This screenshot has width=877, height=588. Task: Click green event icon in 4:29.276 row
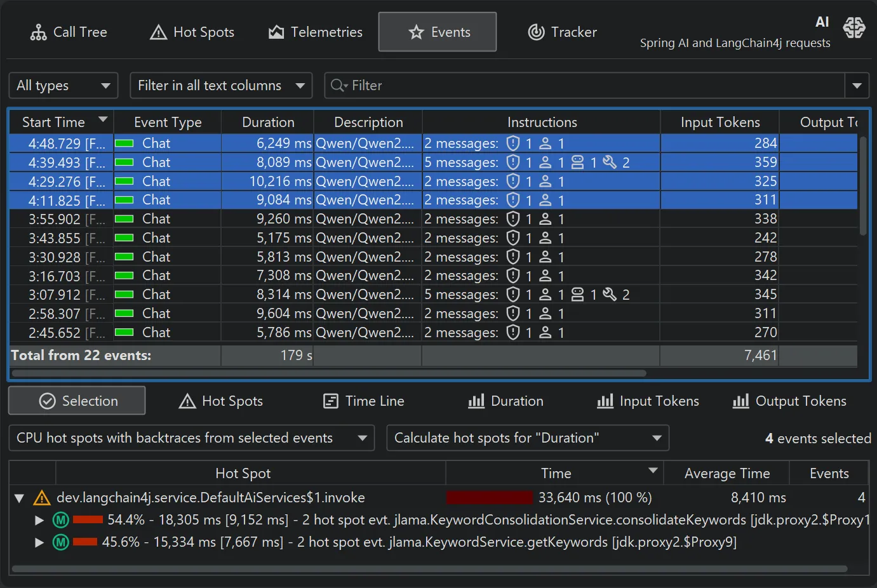click(x=124, y=181)
